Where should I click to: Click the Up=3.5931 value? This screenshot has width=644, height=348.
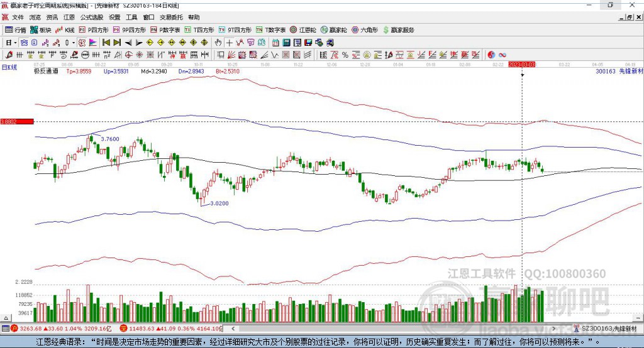click(116, 71)
